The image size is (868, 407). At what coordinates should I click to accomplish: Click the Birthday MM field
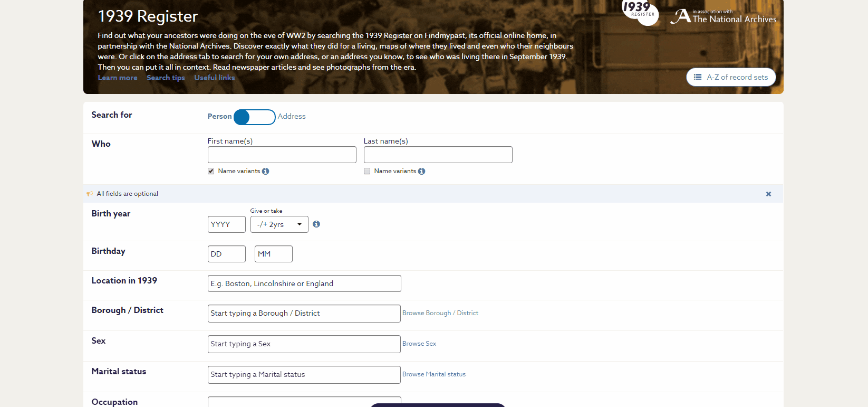click(274, 254)
